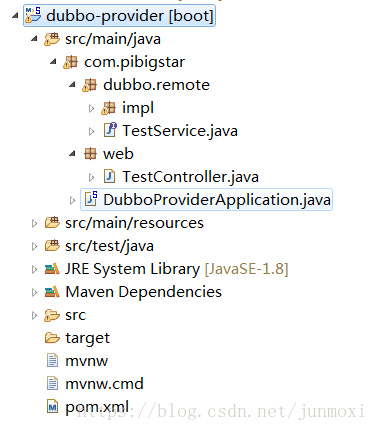Select the mvnw.cmd file name
378x431 pixels.
click(x=104, y=384)
